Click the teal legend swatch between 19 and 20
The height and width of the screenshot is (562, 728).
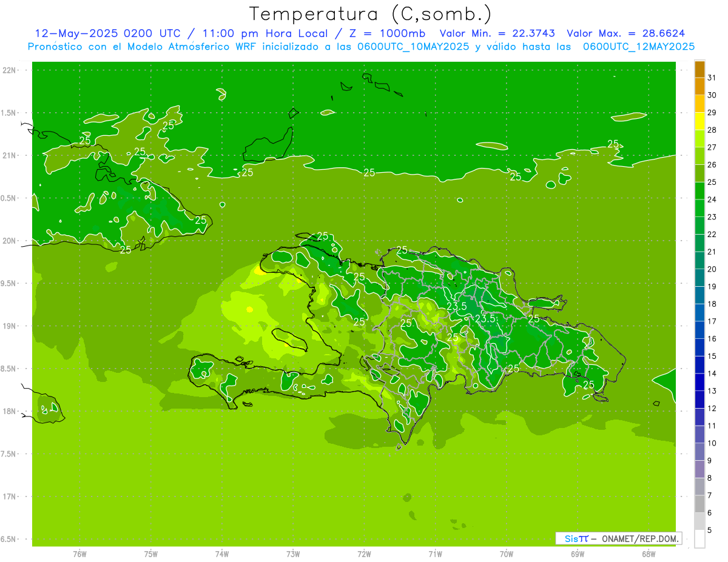click(x=699, y=278)
